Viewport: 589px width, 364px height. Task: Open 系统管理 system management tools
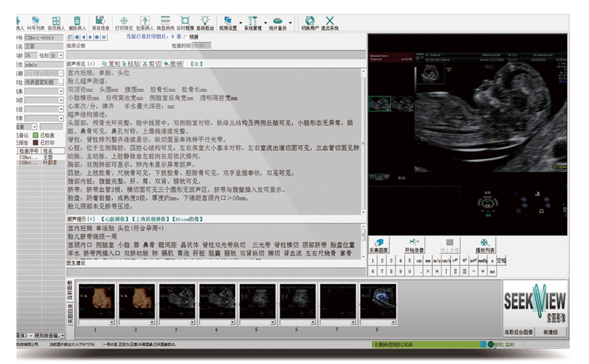click(x=253, y=23)
